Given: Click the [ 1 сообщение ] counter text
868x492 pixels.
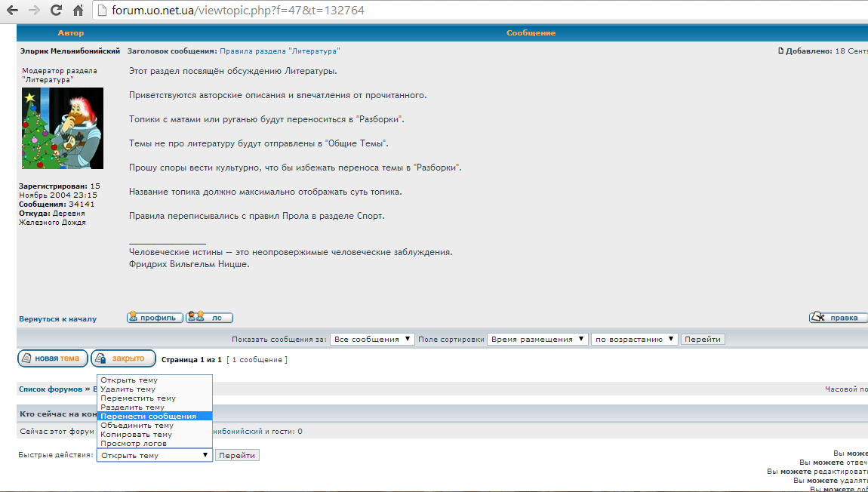Looking at the screenshot, I should pyautogui.click(x=257, y=360).
